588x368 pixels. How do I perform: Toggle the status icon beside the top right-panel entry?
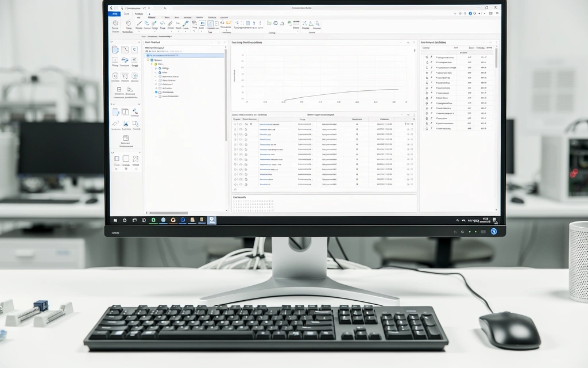tap(427, 57)
